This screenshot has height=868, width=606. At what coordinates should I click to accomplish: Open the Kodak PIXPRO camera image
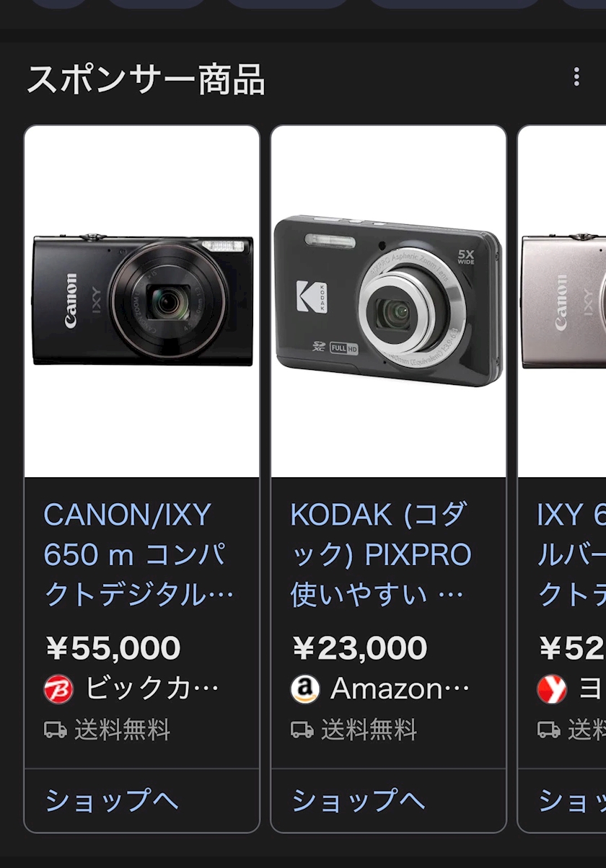[x=389, y=301]
